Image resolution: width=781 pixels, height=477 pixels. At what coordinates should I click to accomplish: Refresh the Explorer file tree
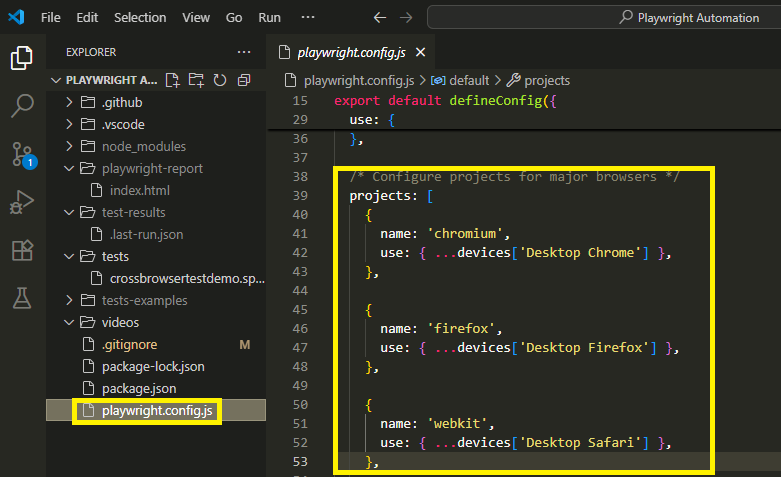click(x=220, y=80)
